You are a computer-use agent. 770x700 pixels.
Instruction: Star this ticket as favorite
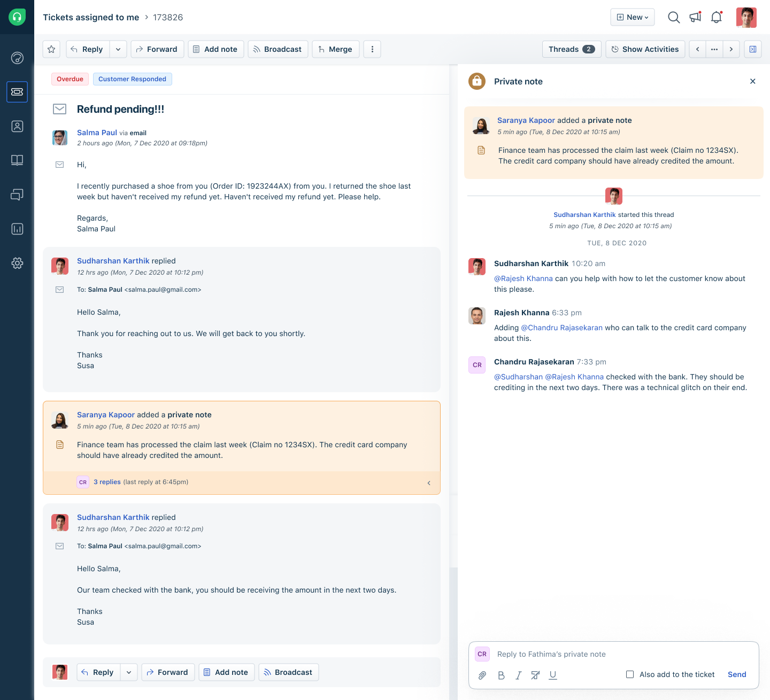51,49
